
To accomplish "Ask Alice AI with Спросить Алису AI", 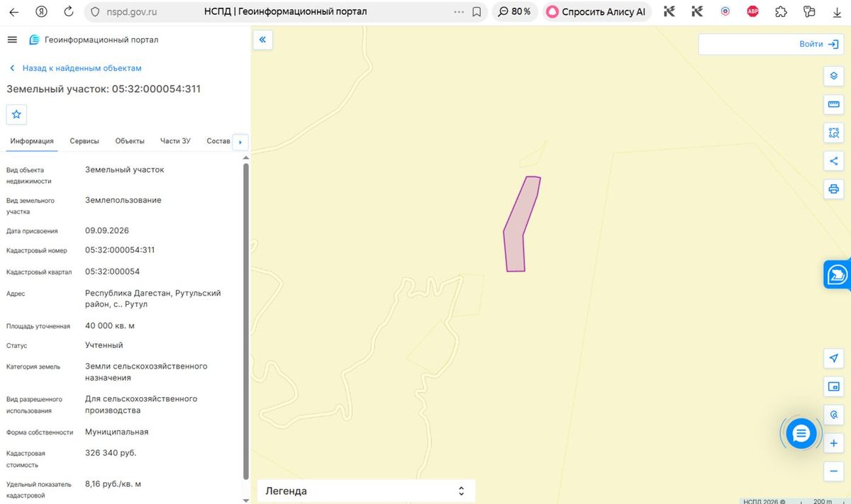I will 596,11.
